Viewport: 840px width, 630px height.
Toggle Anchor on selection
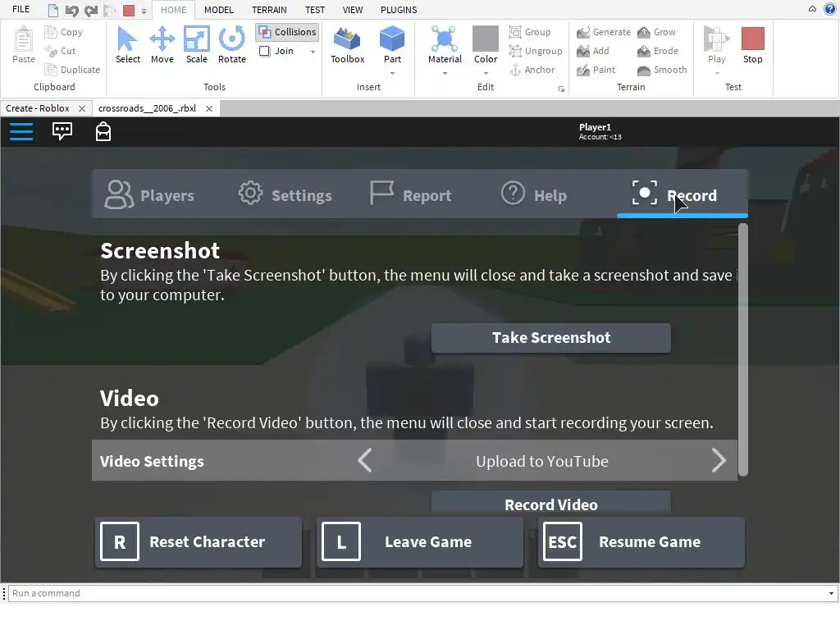(x=532, y=70)
